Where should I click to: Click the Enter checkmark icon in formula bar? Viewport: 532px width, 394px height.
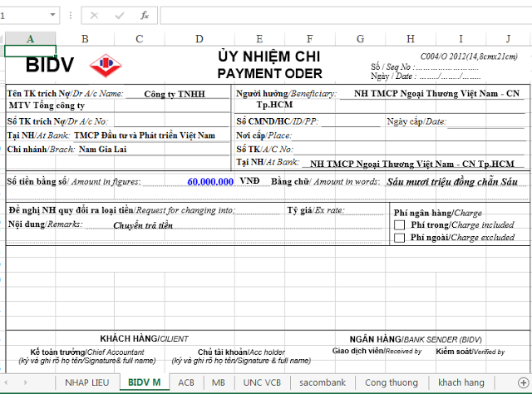point(119,15)
